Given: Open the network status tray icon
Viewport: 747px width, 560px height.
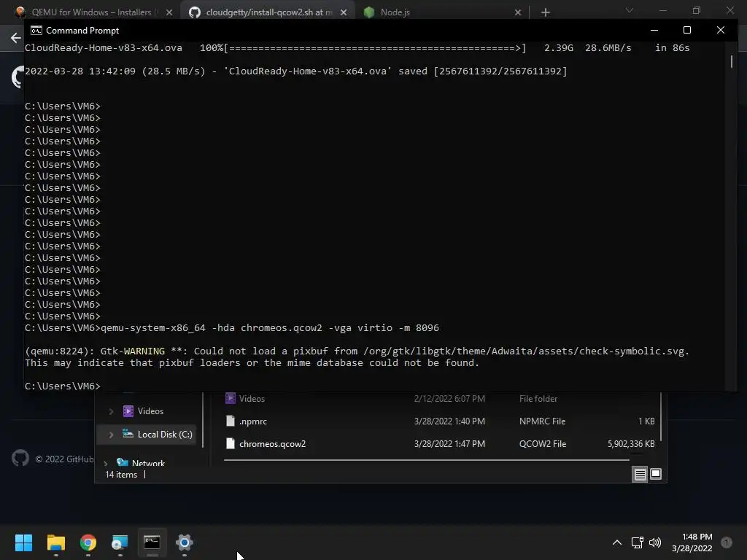Looking at the screenshot, I should tap(637, 542).
